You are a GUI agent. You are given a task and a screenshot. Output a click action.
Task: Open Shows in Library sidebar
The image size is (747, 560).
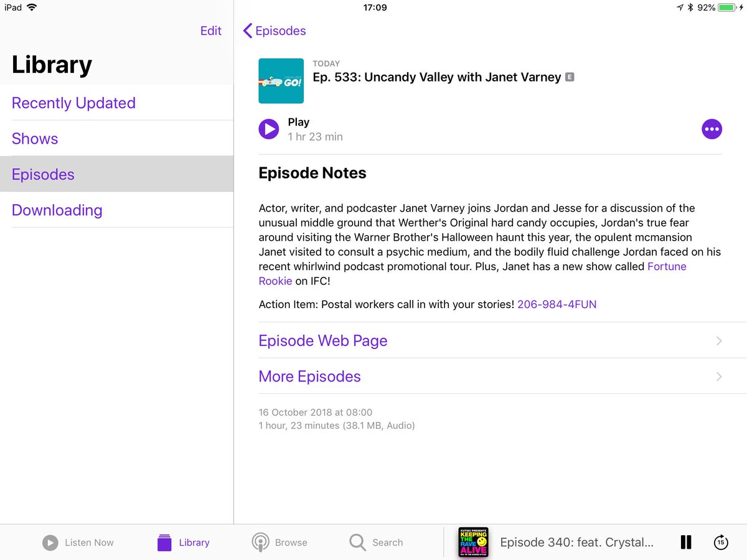tap(116, 138)
